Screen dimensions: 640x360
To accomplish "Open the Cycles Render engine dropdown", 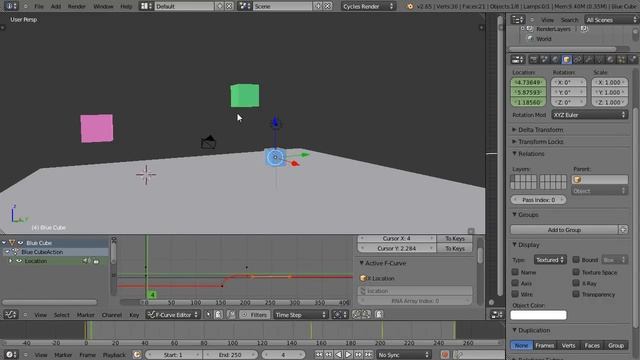I will pos(368,6).
